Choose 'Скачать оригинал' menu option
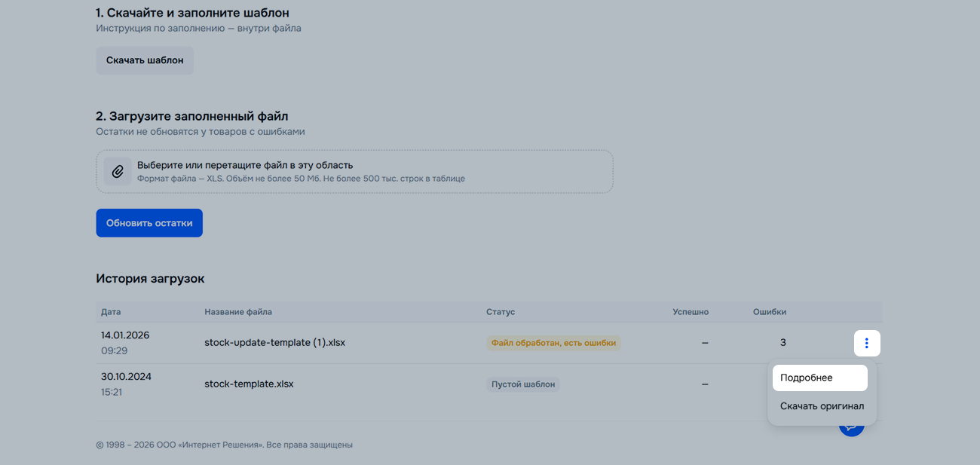 pos(822,406)
